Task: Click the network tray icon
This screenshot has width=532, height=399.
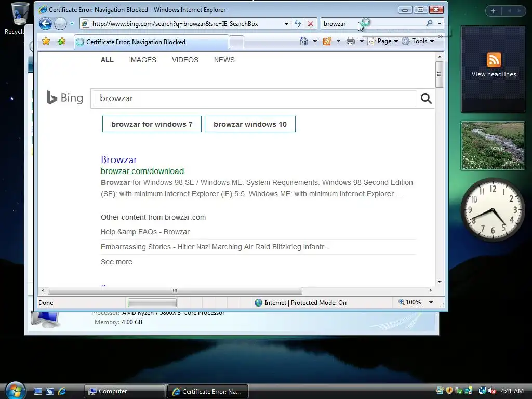Action: point(482,391)
